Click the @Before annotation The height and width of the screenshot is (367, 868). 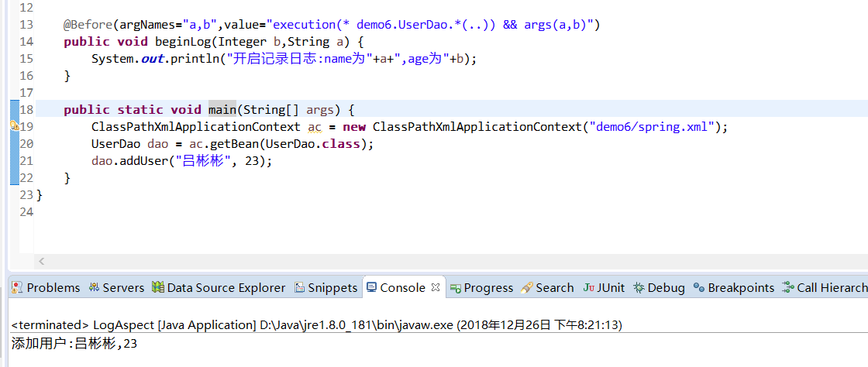[x=88, y=25]
